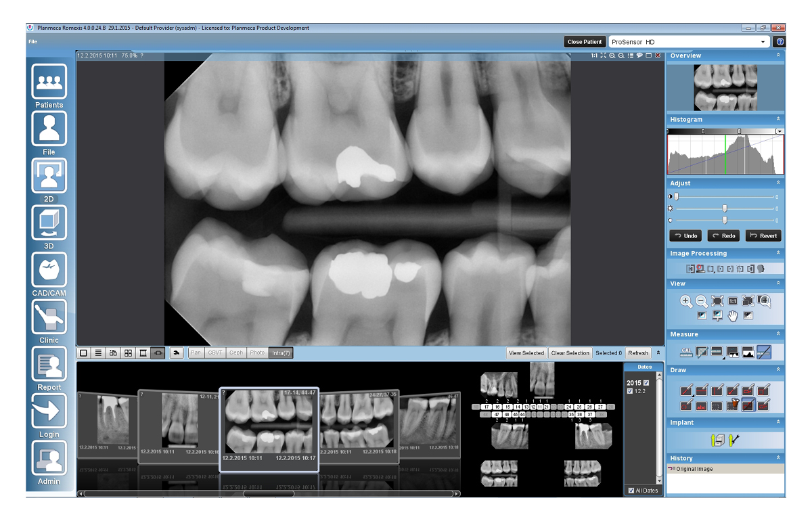Adjust the brightness slider handle

(725, 208)
